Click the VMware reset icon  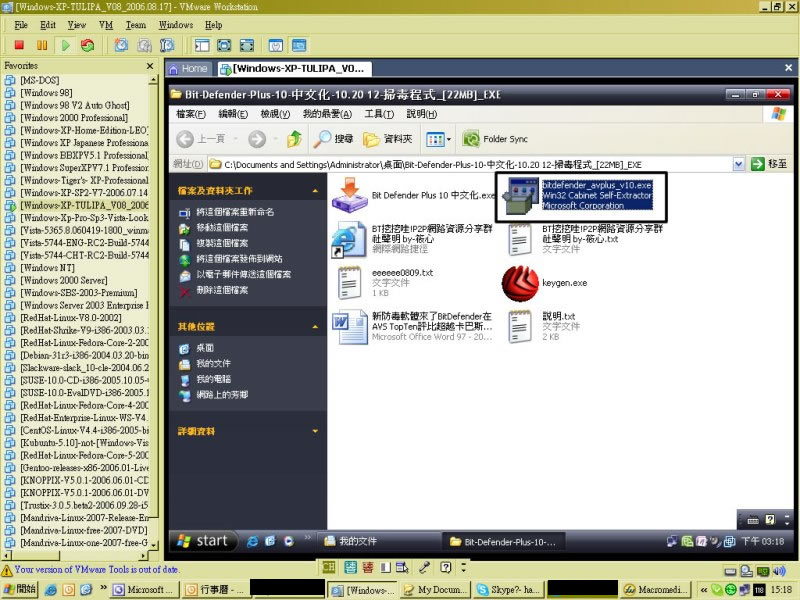pyautogui.click(x=88, y=45)
